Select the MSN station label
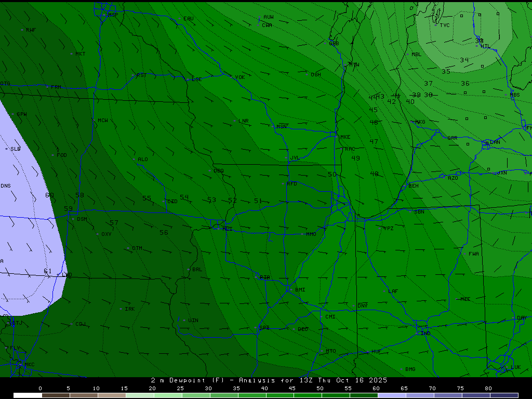This screenshot has width=532, height=399. (x=281, y=127)
